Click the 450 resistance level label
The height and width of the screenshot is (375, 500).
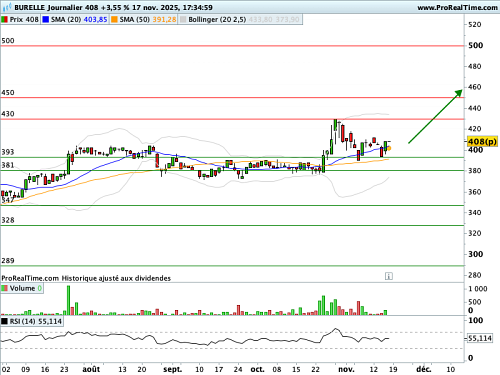(x=8, y=93)
